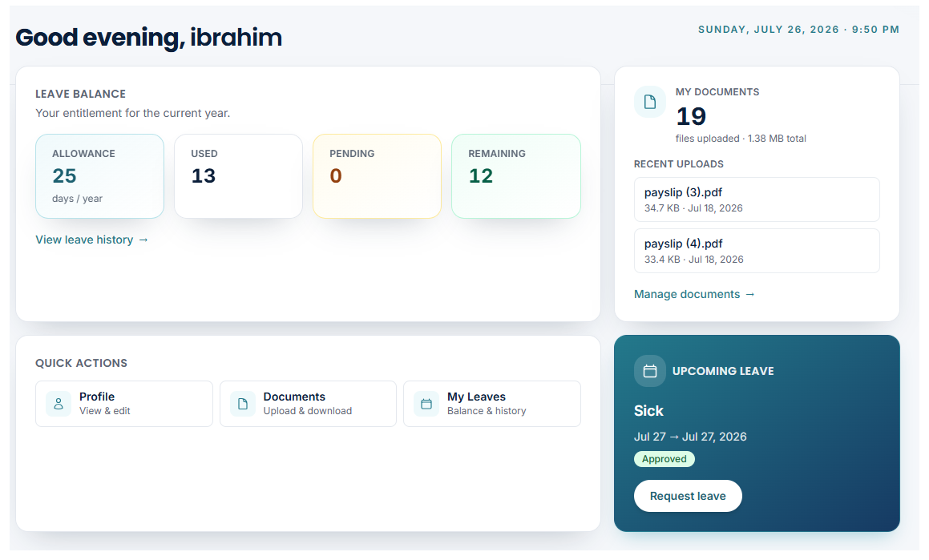The width and height of the screenshot is (929, 560).
Task: Click '33.4 KB · Jul 18, 2026' file details
Action: 694,260
